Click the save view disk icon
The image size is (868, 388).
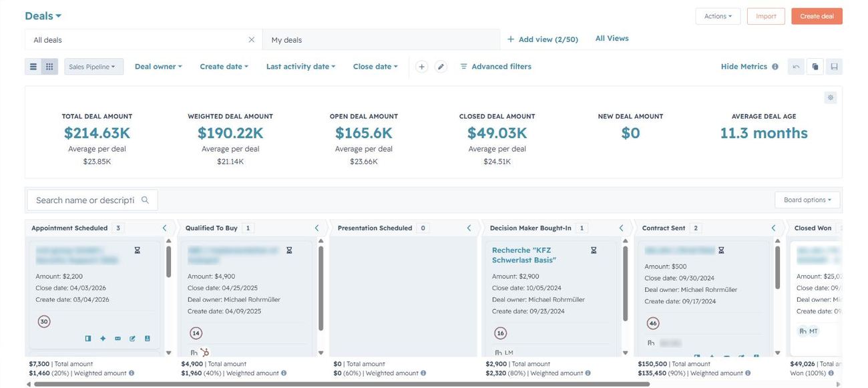click(834, 67)
